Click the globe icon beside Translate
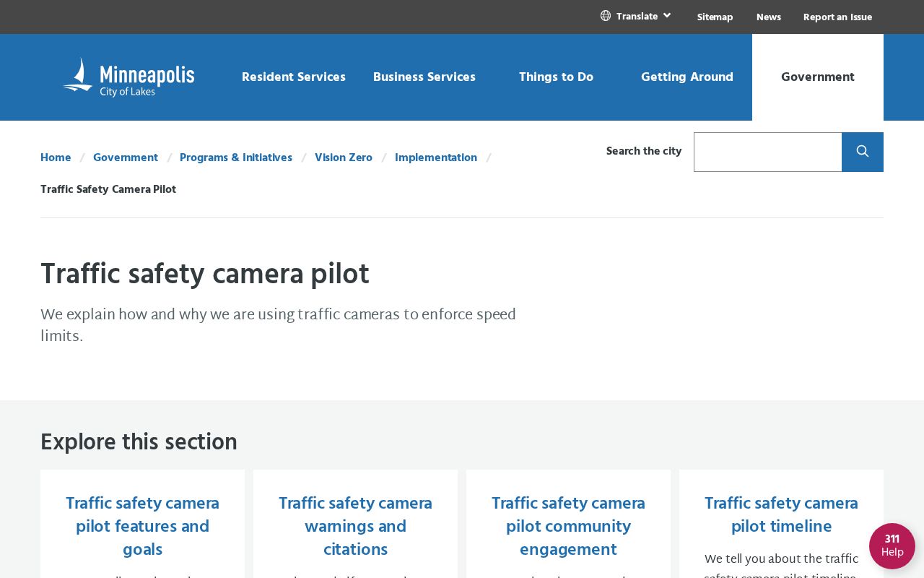This screenshot has height=578, width=924. click(606, 16)
